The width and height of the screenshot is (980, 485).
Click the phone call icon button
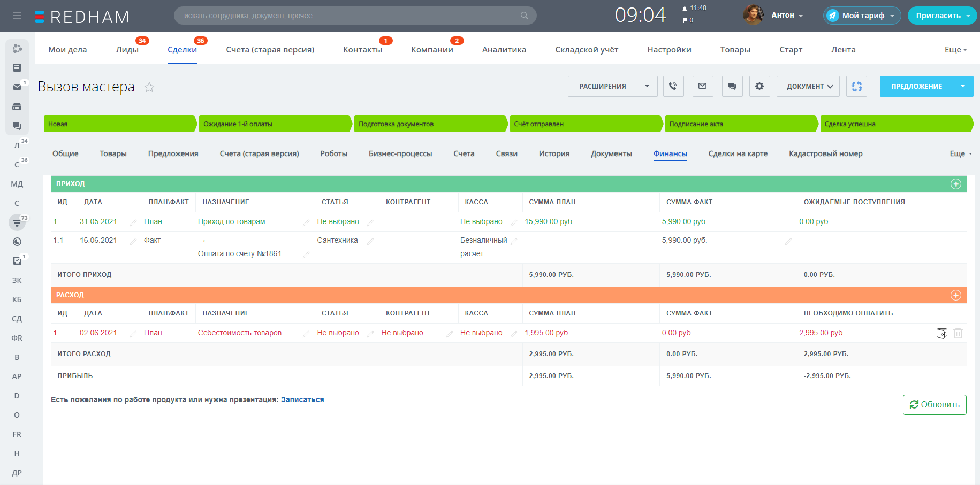coord(673,86)
